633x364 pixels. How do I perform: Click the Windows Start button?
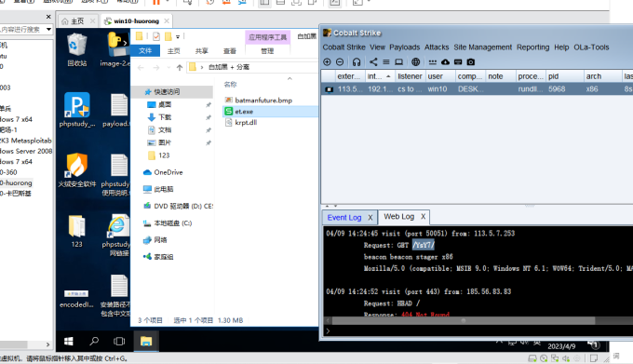coord(69,342)
